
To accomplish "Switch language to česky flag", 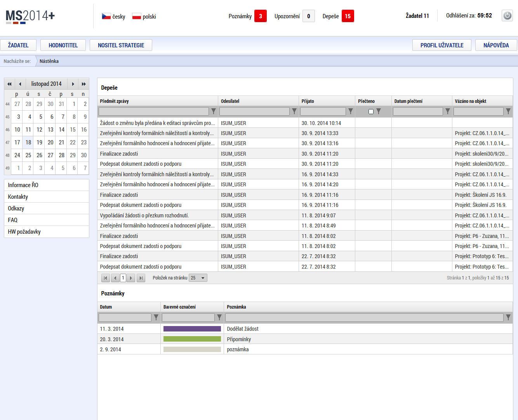I will 106,16.
